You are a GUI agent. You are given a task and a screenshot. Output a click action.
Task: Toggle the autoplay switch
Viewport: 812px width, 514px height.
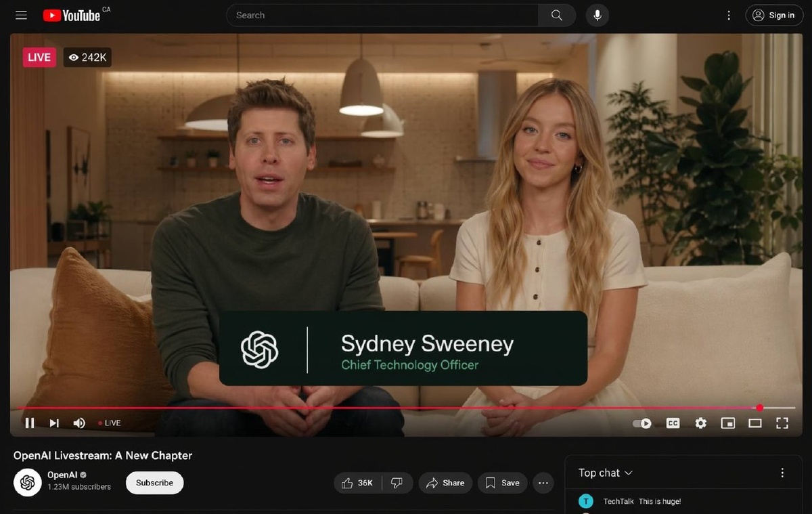(x=642, y=423)
